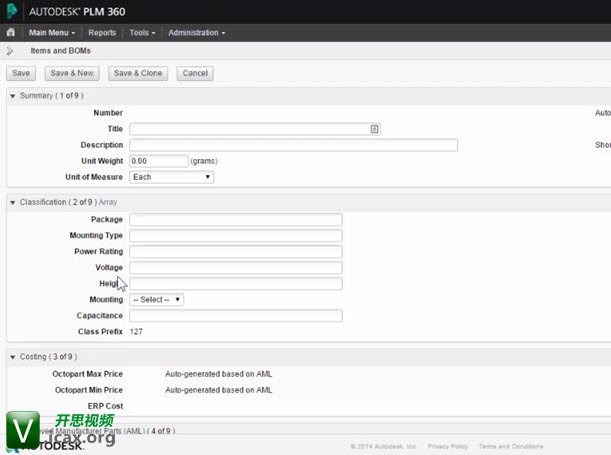Open the Mounting Select dropdown

point(156,300)
